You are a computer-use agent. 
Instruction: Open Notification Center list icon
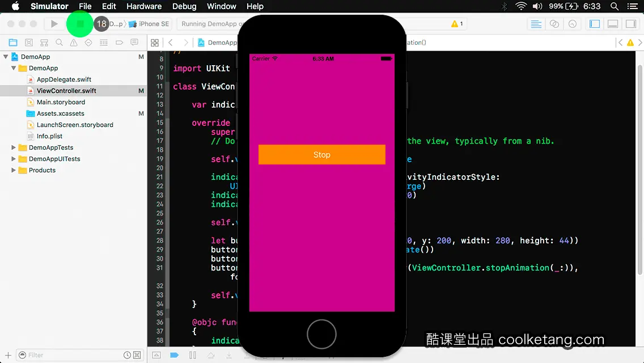pyautogui.click(x=633, y=6)
